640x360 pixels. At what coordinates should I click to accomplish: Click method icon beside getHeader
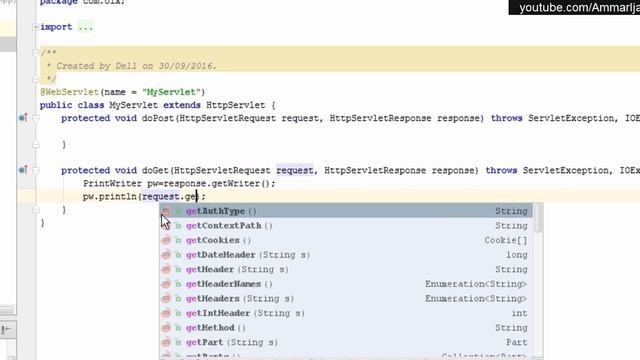[166, 270]
